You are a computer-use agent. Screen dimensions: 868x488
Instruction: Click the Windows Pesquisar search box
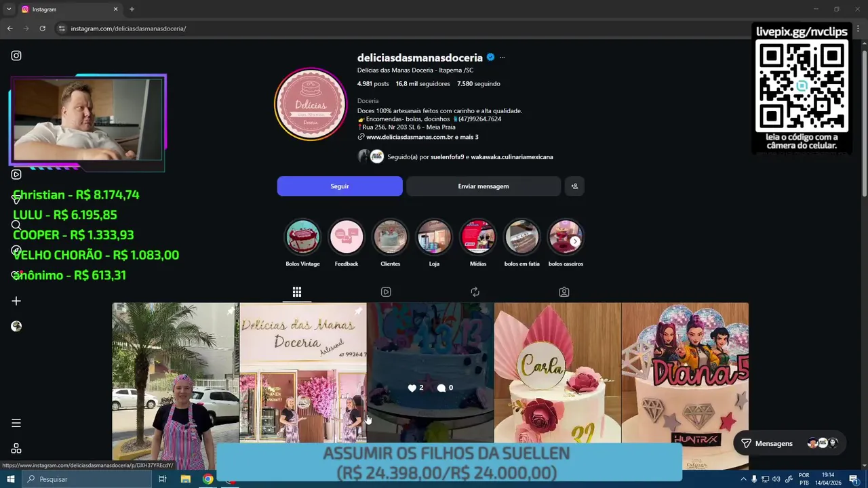click(x=86, y=479)
